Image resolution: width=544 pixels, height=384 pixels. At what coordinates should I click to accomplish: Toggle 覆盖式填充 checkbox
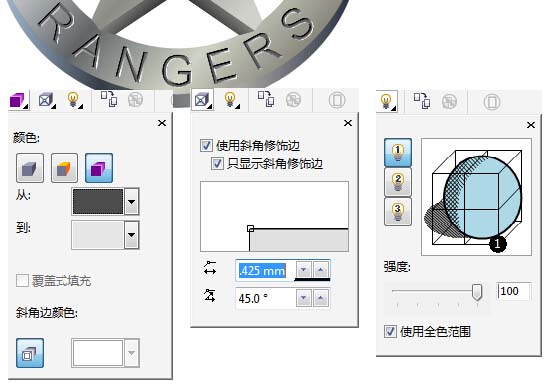(x=22, y=281)
